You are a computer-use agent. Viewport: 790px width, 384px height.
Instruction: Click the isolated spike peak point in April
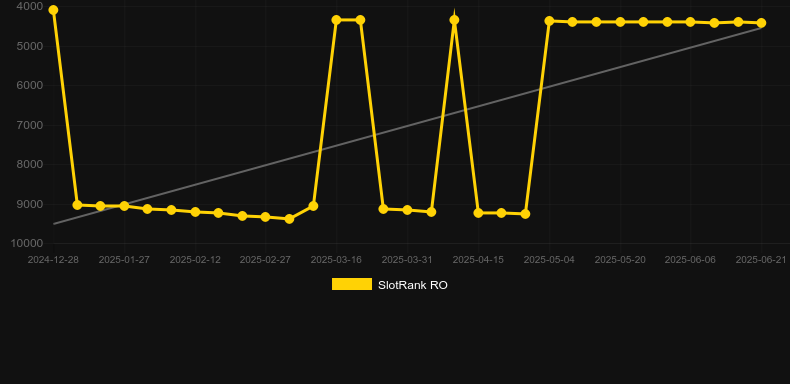(x=454, y=20)
